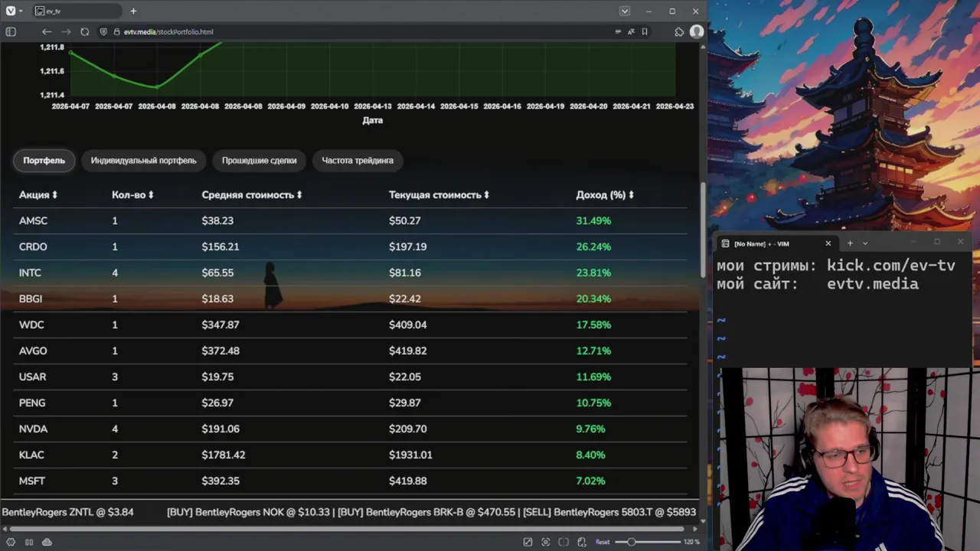This screenshot has height=551, width=980.
Task: Click the NVDA ticker cell
Action: 33,429
